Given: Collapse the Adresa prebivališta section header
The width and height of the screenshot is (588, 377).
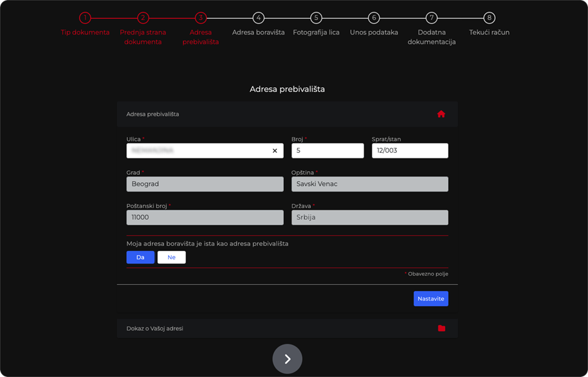Looking at the screenshot, I should point(287,114).
